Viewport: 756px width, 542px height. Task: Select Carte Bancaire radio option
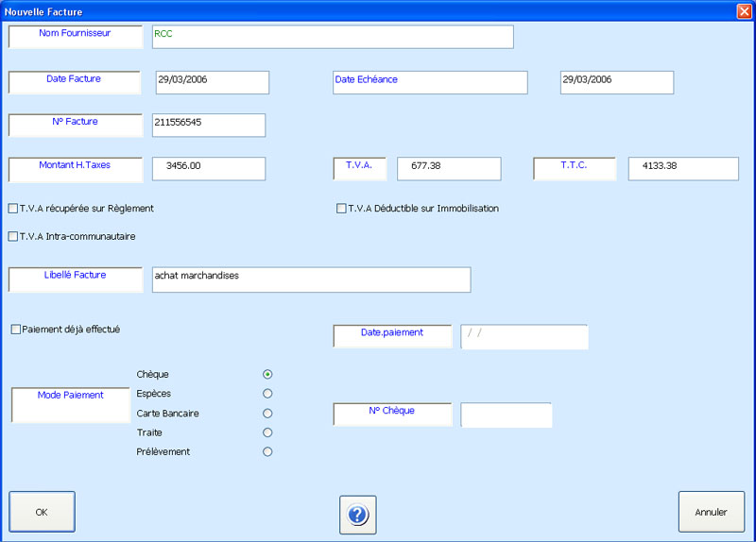click(x=267, y=414)
